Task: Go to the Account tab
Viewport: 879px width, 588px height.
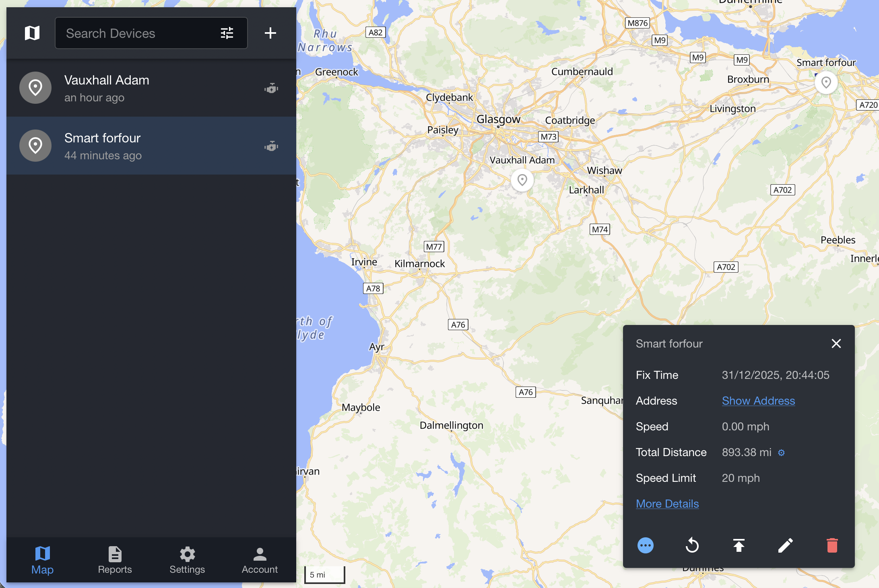Action: (x=260, y=560)
